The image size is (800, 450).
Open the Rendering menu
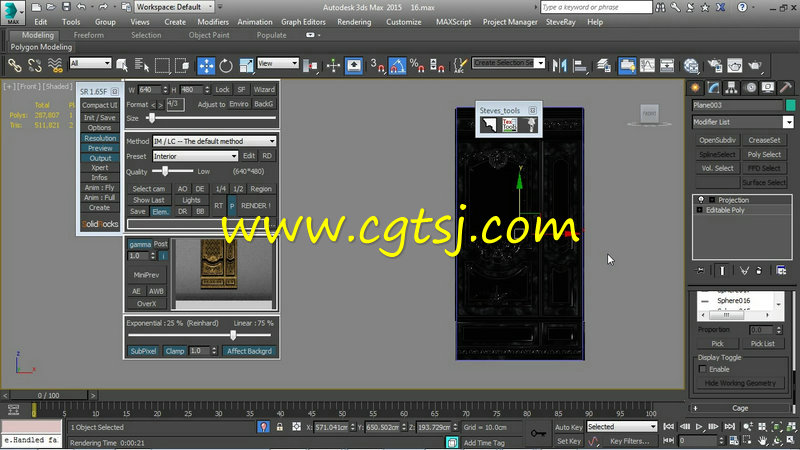(x=354, y=22)
